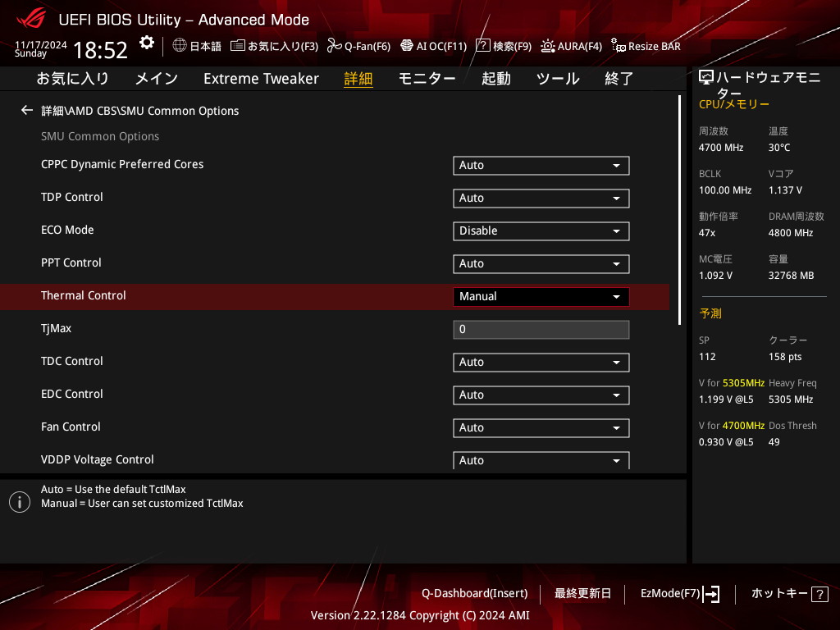Click the EzMode(F7) exit arrow icon
This screenshot has width=840, height=630.
pyautogui.click(x=711, y=594)
